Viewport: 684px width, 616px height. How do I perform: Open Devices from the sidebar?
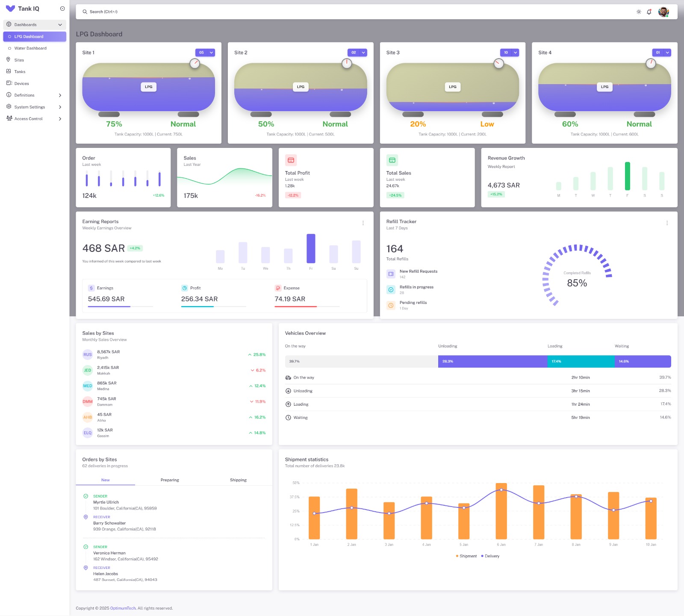(x=21, y=84)
